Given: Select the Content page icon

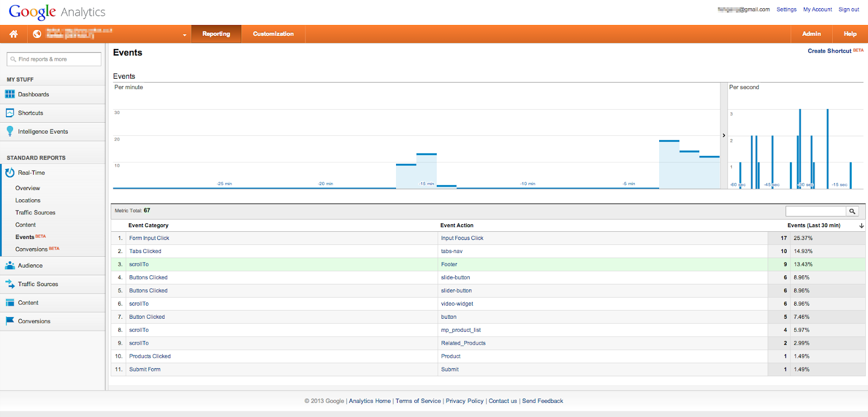Looking at the screenshot, I should pyautogui.click(x=10, y=302).
